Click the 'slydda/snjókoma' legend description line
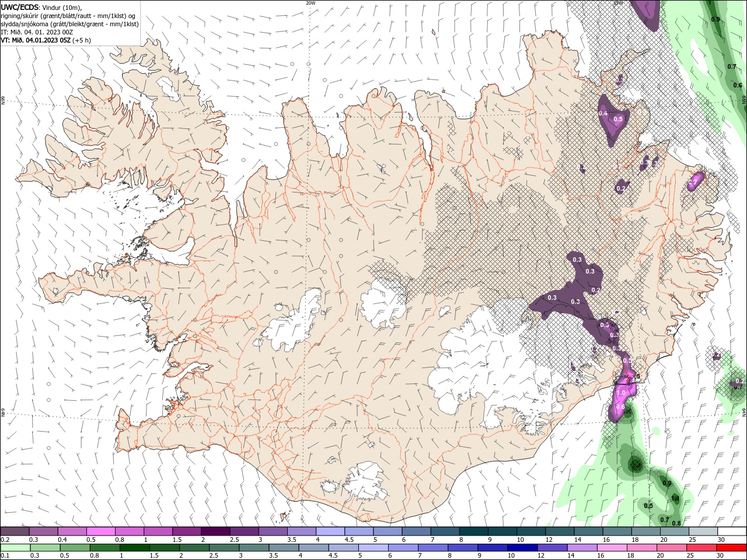 point(69,24)
